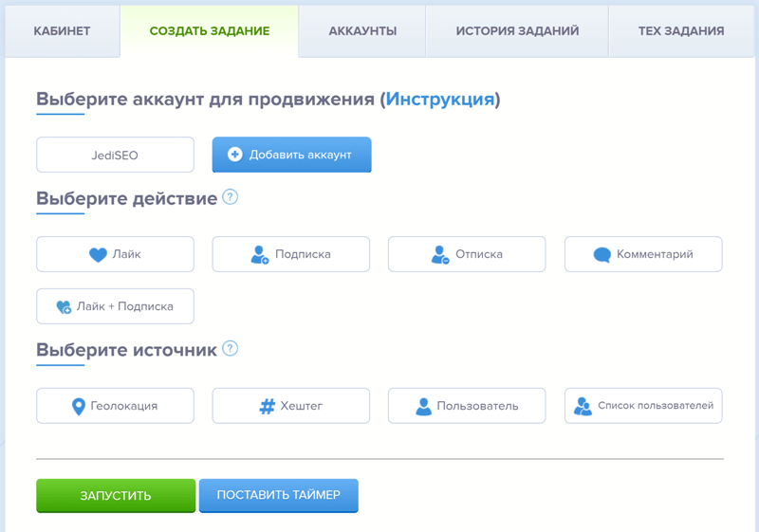759x532 pixels.
Task: Click the Поставить таймер button
Action: 278,495
